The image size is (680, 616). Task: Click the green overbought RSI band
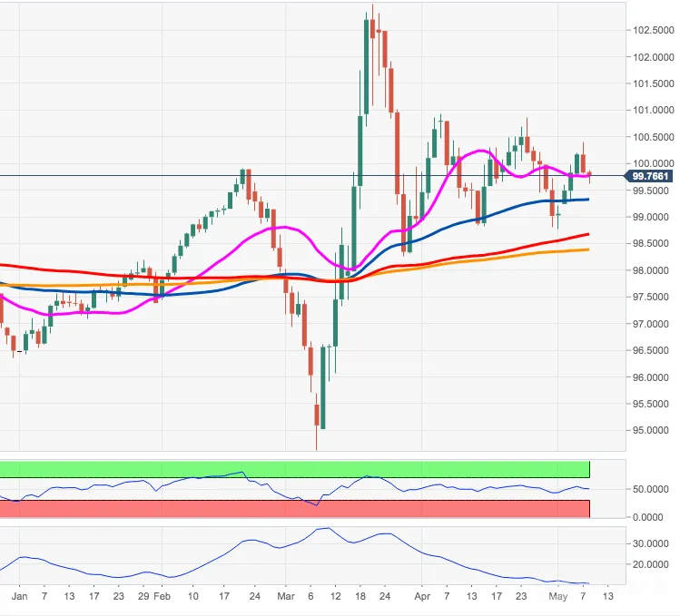pos(294,469)
